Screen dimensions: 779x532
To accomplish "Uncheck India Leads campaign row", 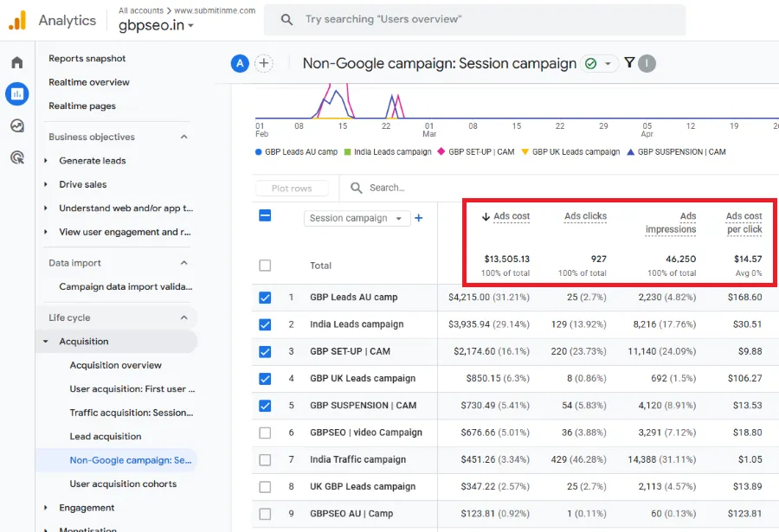I will tap(266, 324).
